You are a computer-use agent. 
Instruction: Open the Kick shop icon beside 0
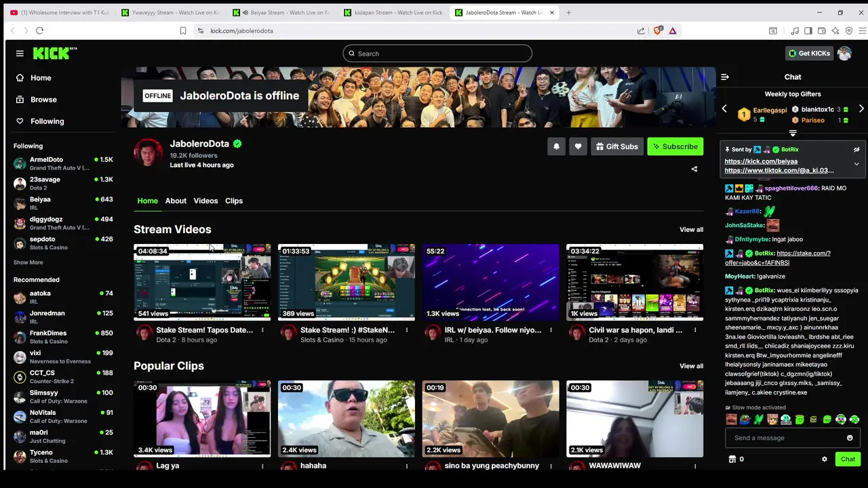click(732, 459)
